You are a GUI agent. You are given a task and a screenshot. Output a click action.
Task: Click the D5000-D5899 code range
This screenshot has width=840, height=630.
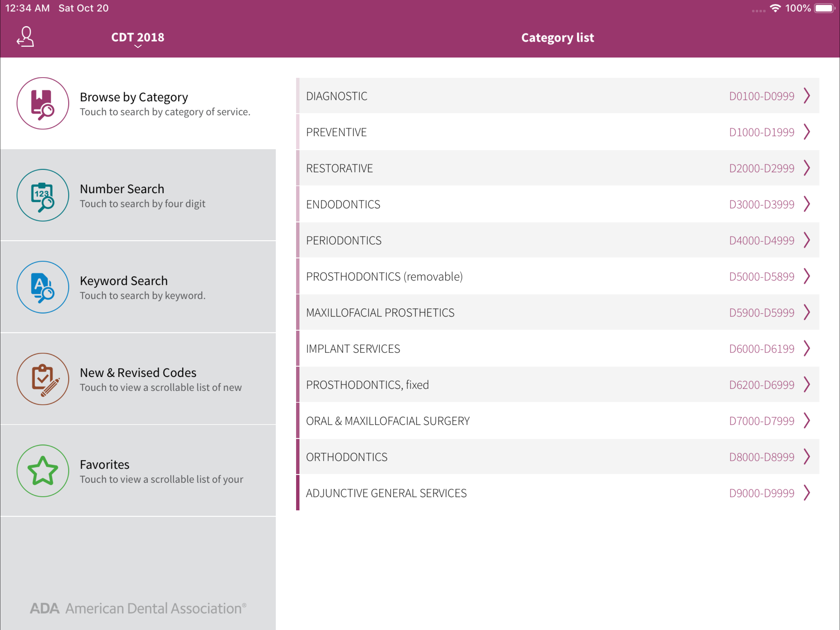[x=762, y=277]
